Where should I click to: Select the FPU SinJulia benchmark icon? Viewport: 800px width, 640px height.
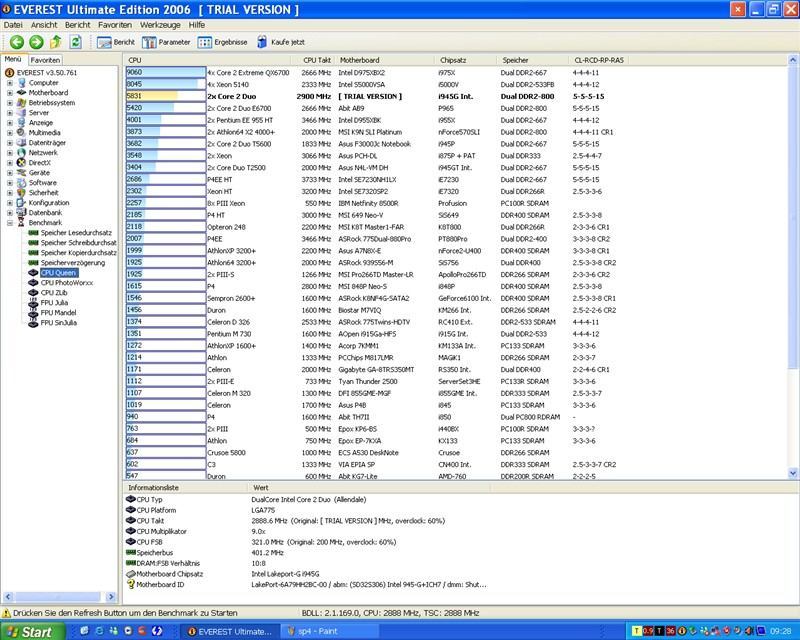click(33, 323)
